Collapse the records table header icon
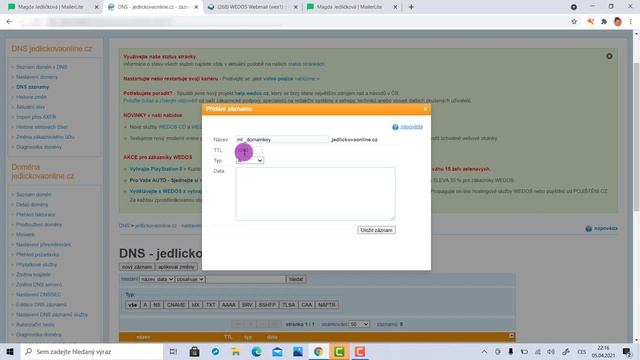 pyautogui.click(x=511, y=336)
